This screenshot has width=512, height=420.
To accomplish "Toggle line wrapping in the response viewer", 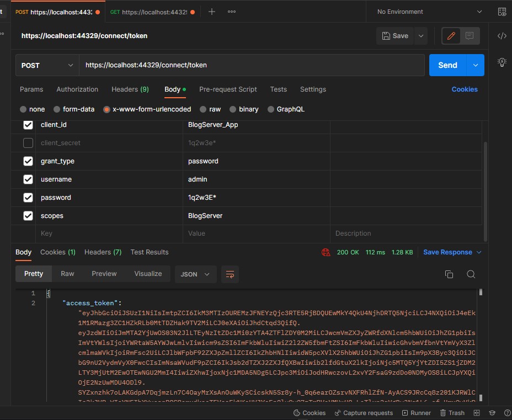I will [230, 274].
